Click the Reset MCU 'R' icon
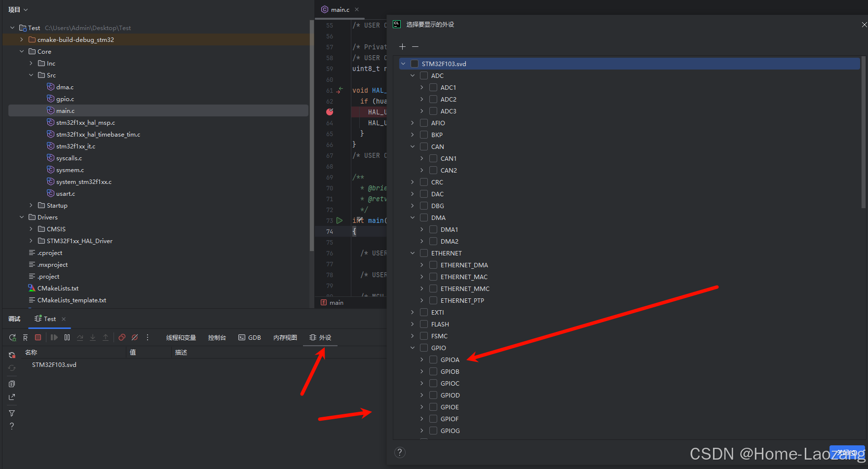The width and height of the screenshot is (868, 469). click(x=25, y=338)
